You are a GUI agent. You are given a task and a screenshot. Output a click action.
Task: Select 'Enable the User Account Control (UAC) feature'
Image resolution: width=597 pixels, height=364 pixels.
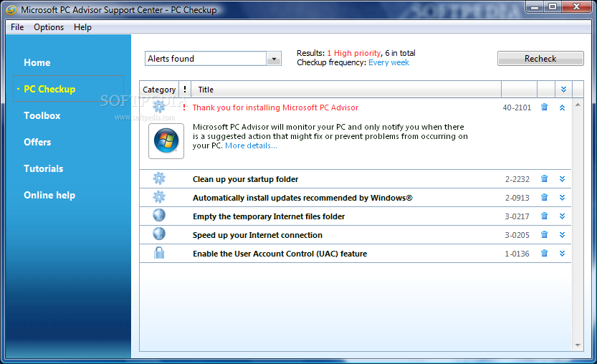pyautogui.click(x=280, y=254)
